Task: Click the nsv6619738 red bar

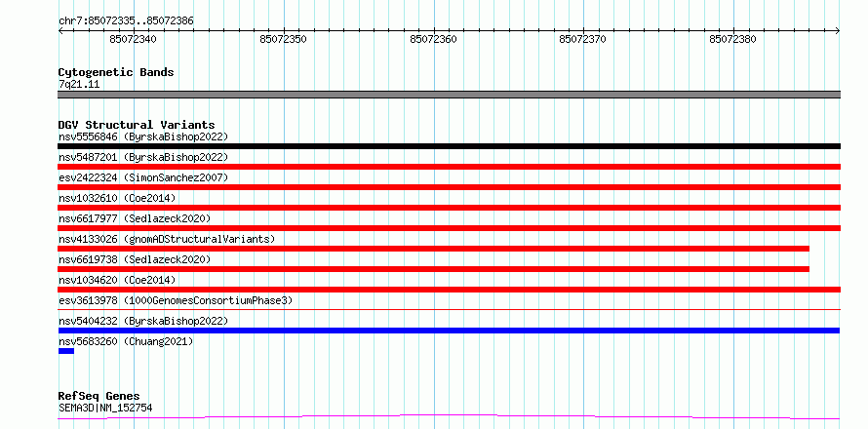Action: pyautogui.click(x=433, y=269)
